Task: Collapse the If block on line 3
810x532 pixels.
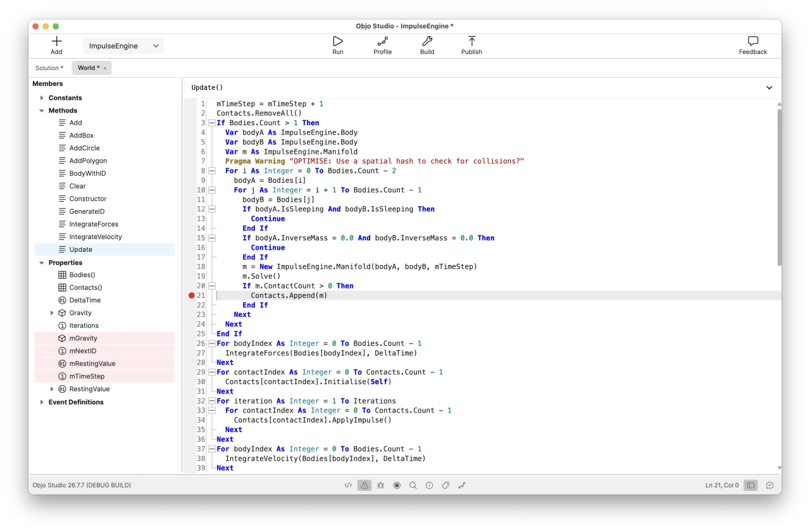Action: [211, 123]
